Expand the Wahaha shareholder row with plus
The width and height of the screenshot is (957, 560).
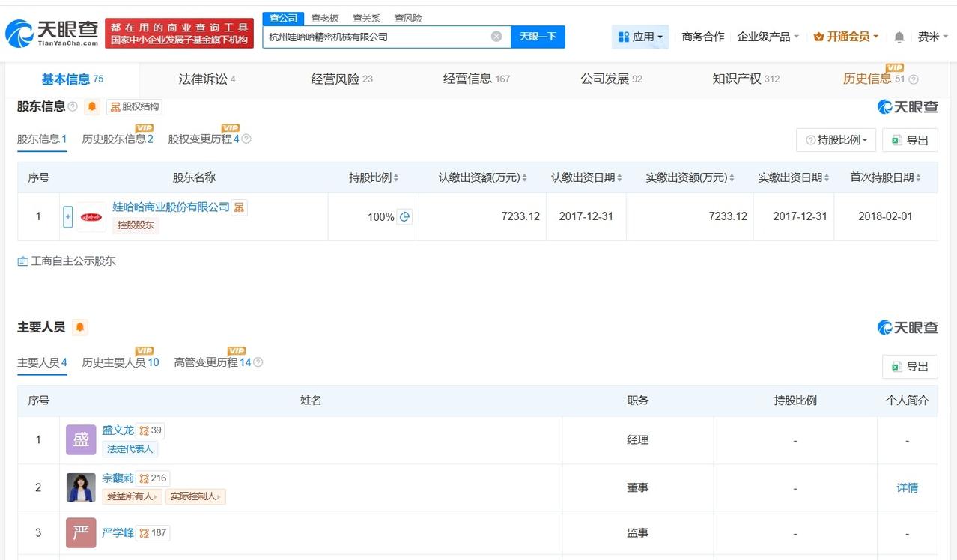(68, 217)
